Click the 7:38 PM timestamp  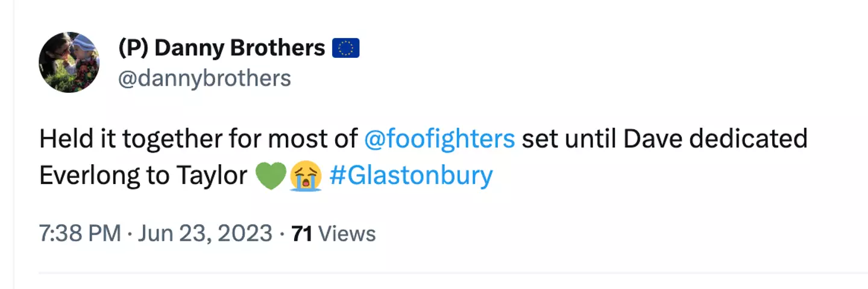[80, 233]
